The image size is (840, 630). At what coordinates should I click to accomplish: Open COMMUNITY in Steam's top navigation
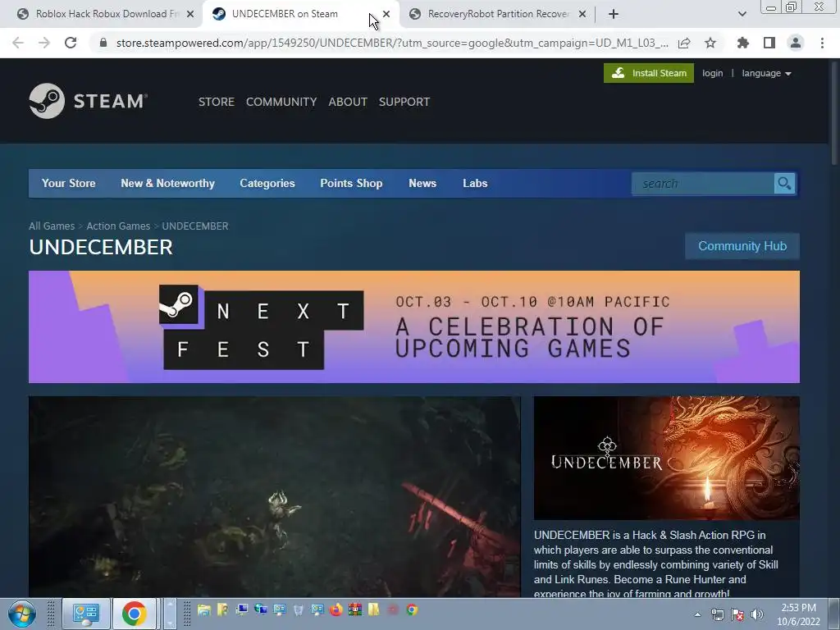(x=281, y=102)
